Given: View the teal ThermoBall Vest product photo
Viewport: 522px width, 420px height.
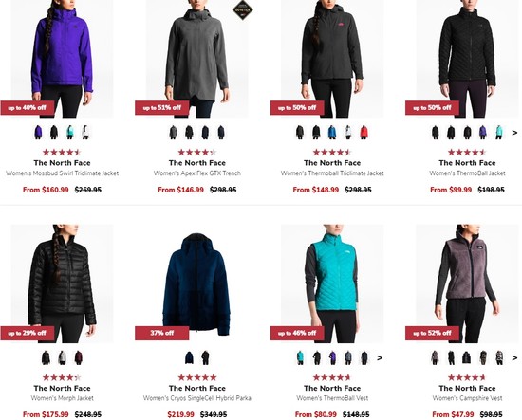Looking at the screenshot, I should (332, 283).
